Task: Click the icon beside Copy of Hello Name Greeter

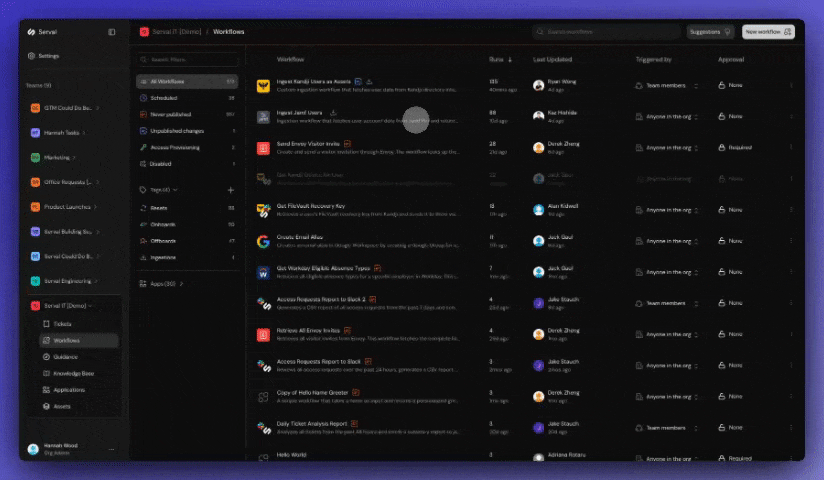Action: click(263, 397)
